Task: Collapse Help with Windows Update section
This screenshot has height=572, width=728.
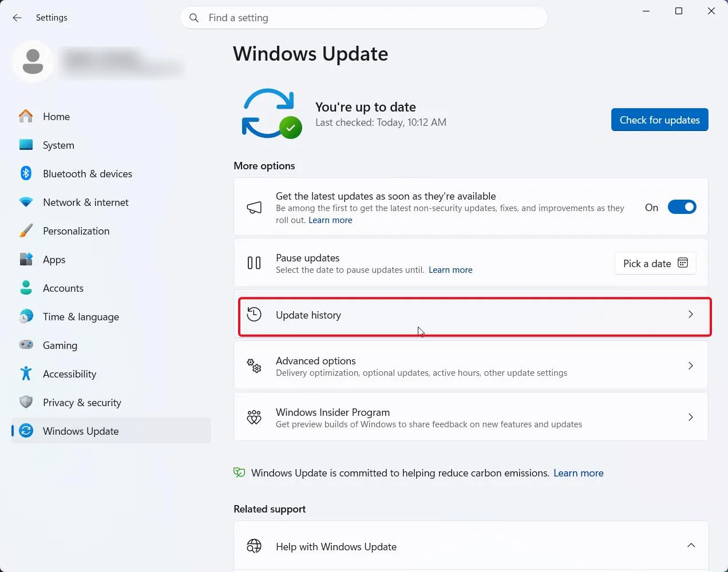Action: pos(691,546)
